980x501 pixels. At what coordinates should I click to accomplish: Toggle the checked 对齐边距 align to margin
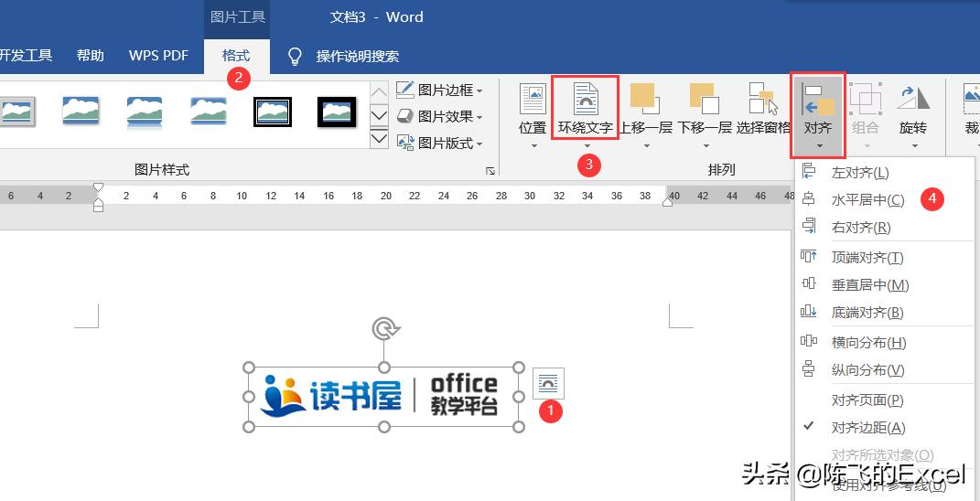884,427
